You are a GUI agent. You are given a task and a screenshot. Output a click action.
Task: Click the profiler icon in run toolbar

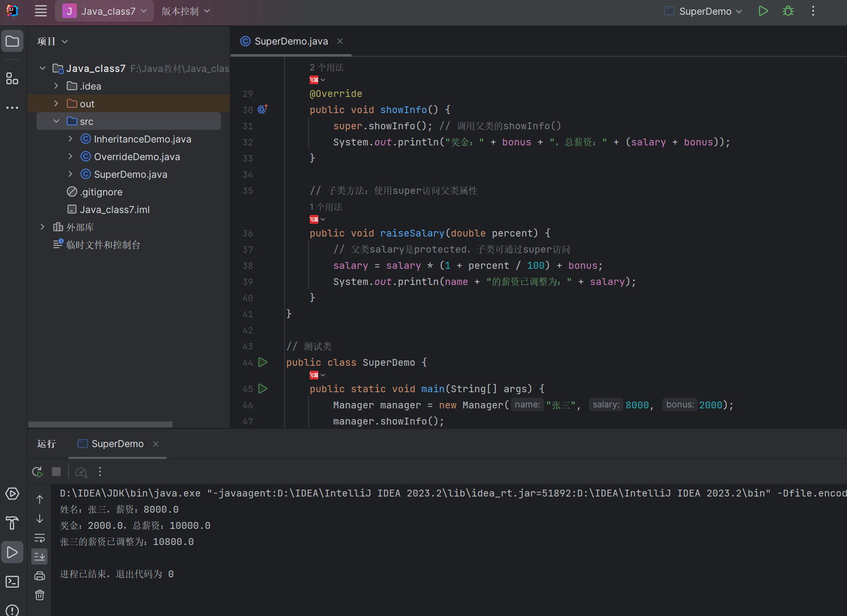81,472
